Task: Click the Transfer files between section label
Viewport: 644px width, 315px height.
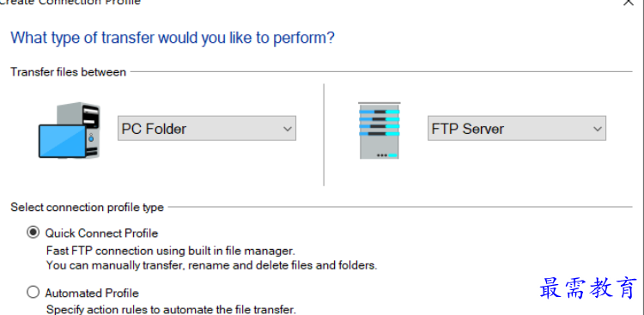Action: 68,72
